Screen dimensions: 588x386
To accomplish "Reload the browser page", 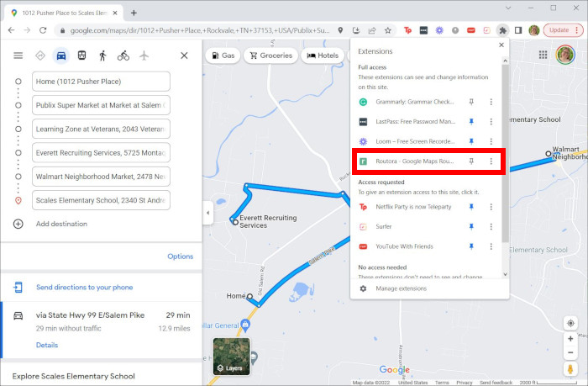I will pyautogui.click(x=43, y=30).
